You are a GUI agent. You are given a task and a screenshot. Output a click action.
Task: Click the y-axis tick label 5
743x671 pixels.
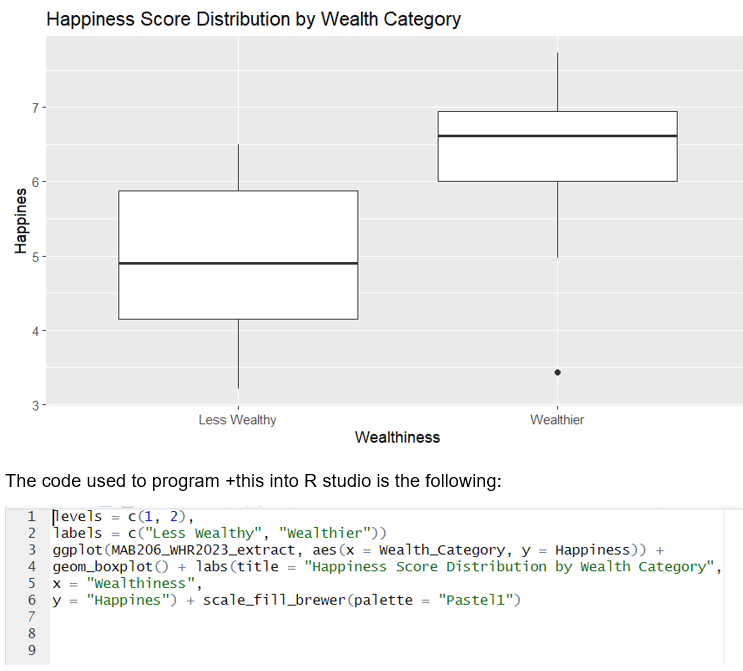tap(36, 257)
